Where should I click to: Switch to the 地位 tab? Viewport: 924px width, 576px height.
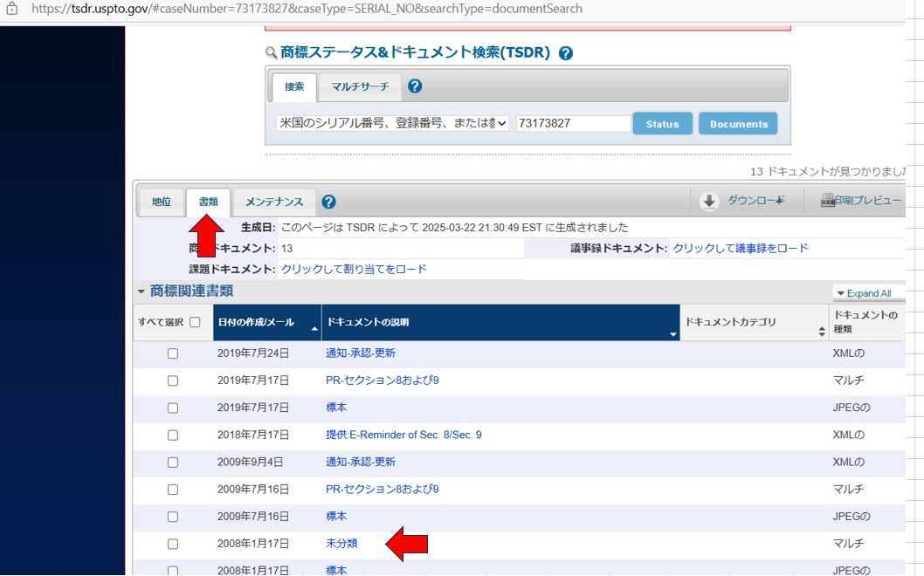click(x=162, y=202)
